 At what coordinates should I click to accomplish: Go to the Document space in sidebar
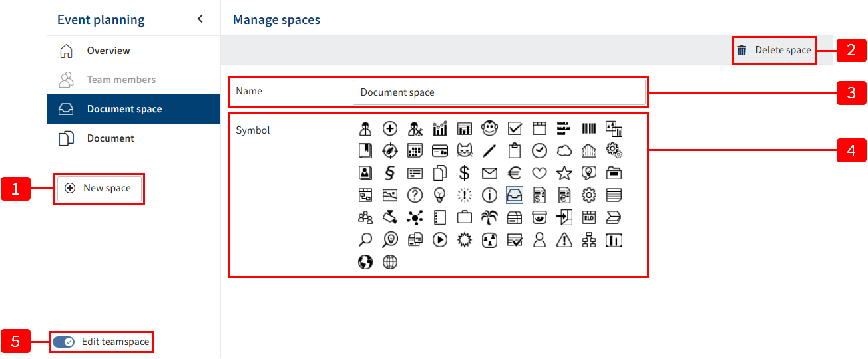pos(124,109)
